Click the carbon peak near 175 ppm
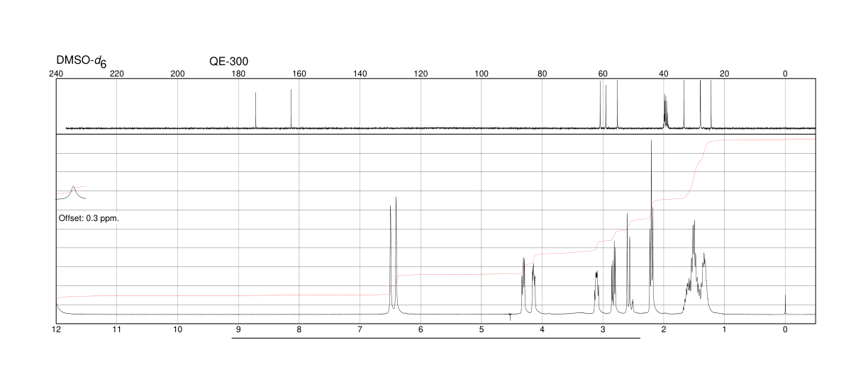The image size is (868, 374). click(255, 110)
